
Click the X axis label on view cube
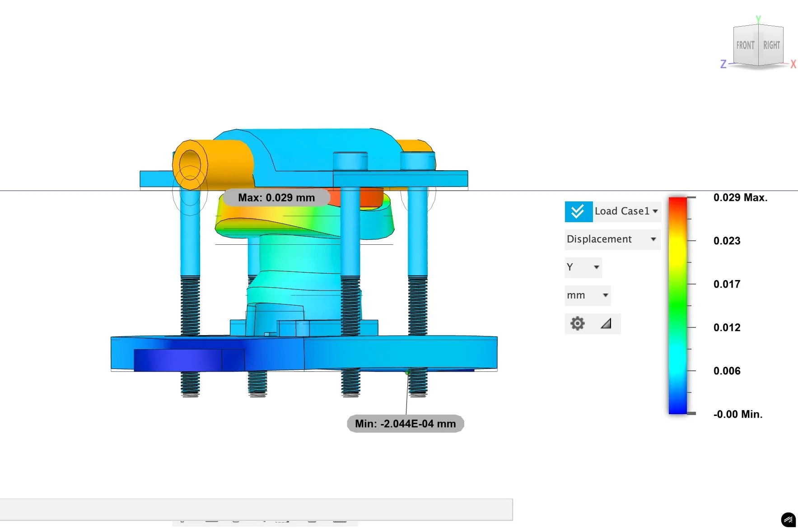(x=793, y=64)
